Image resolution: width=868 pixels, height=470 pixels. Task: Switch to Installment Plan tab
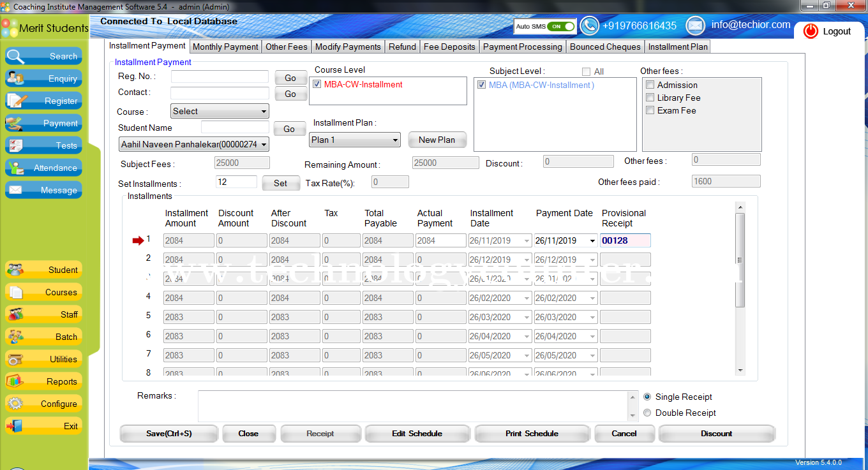(x=678, y=47)
